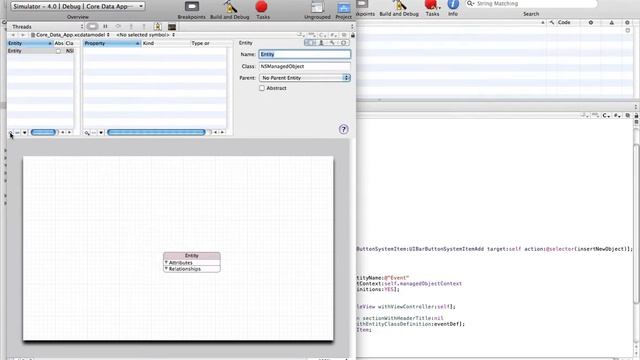Click the add property plus button
640x360 pixels.
pyautogui.click(x=87, y=133)
